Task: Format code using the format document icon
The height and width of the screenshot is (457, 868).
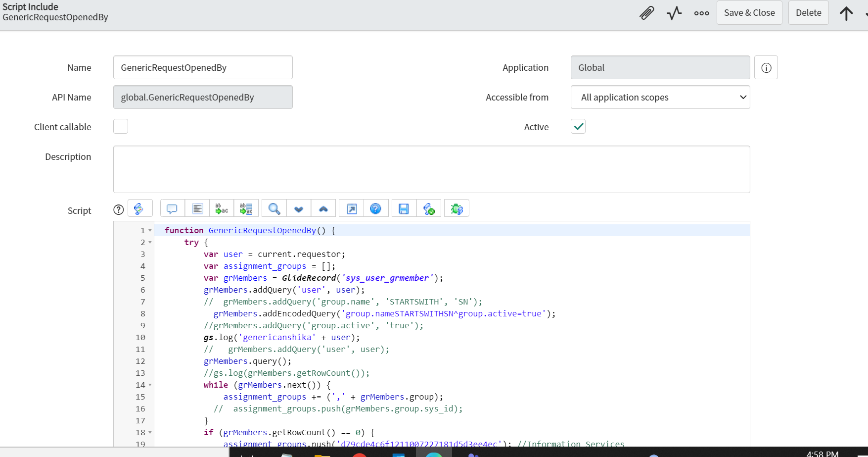Action: point(197,208)
